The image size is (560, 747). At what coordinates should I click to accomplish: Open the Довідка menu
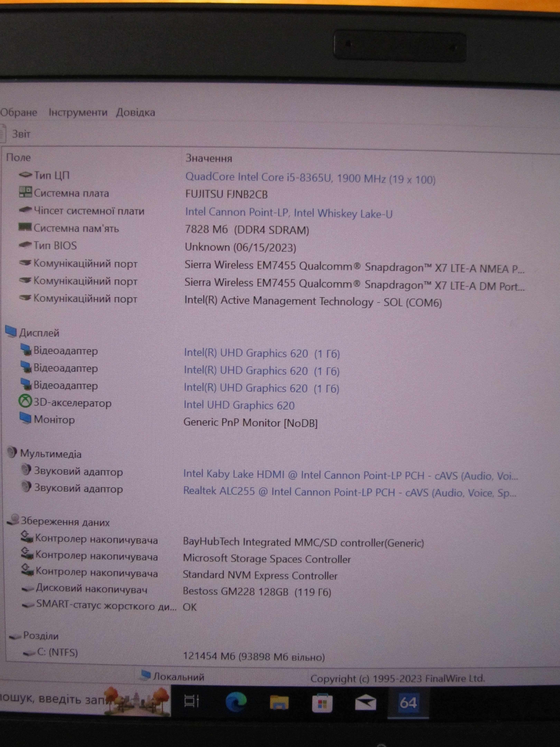point(136,112)
